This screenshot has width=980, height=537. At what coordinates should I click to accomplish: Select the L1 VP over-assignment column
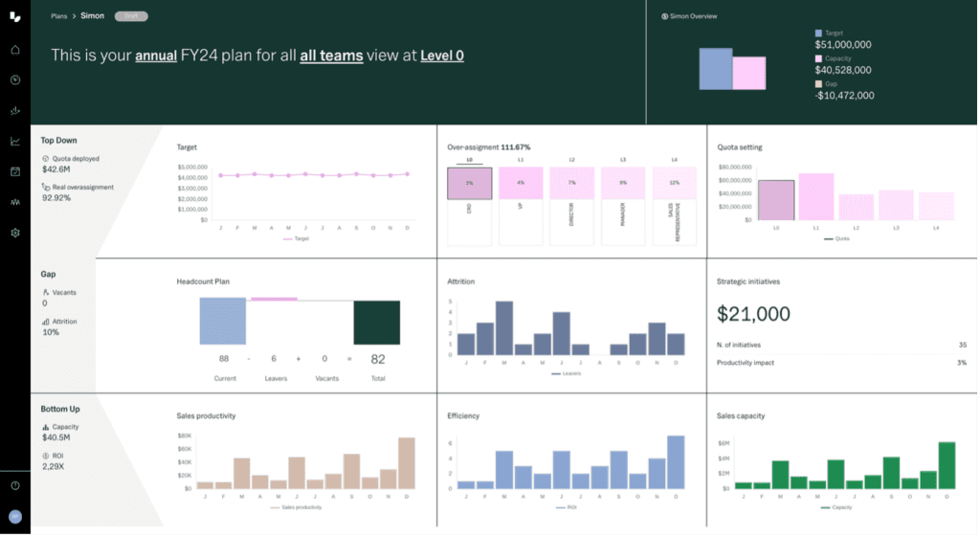[521, 207]
